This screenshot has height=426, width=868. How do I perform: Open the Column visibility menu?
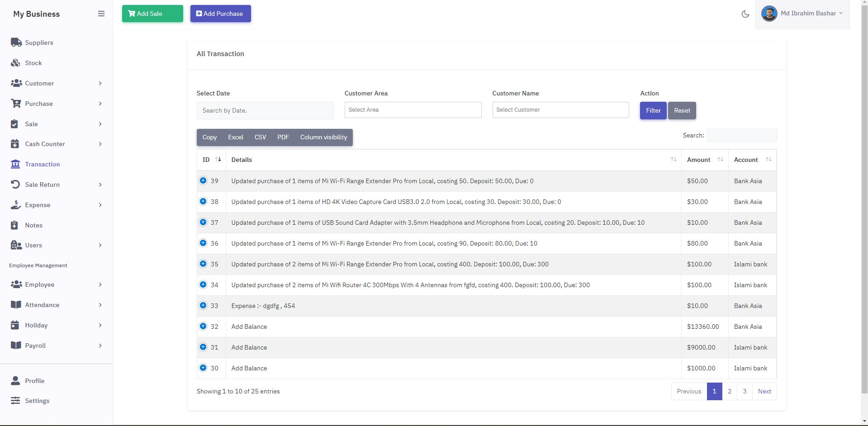pos(323,137)
